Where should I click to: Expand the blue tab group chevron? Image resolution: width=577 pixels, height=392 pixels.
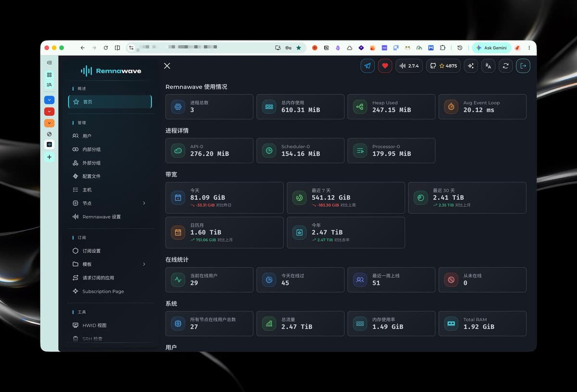49,100
